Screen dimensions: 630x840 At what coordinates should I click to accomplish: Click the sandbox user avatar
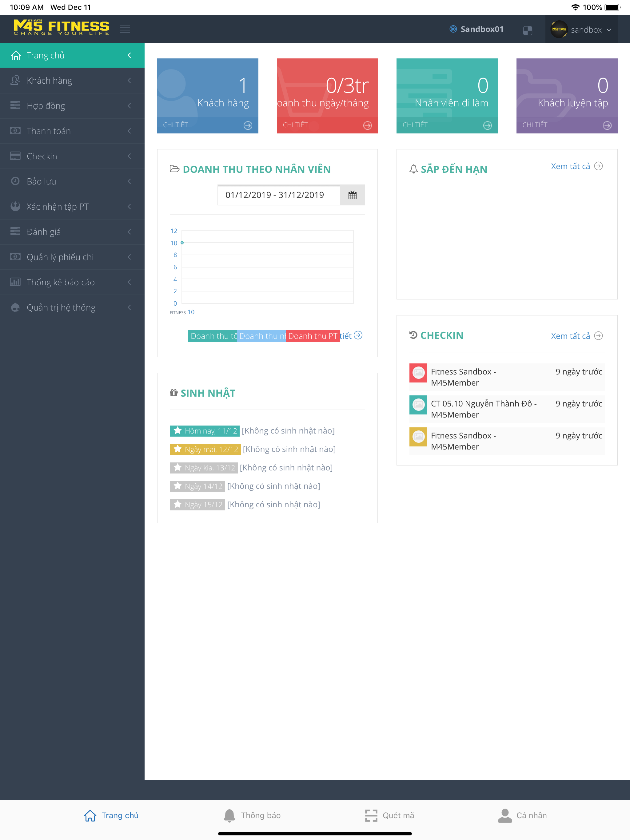point(559,29)
